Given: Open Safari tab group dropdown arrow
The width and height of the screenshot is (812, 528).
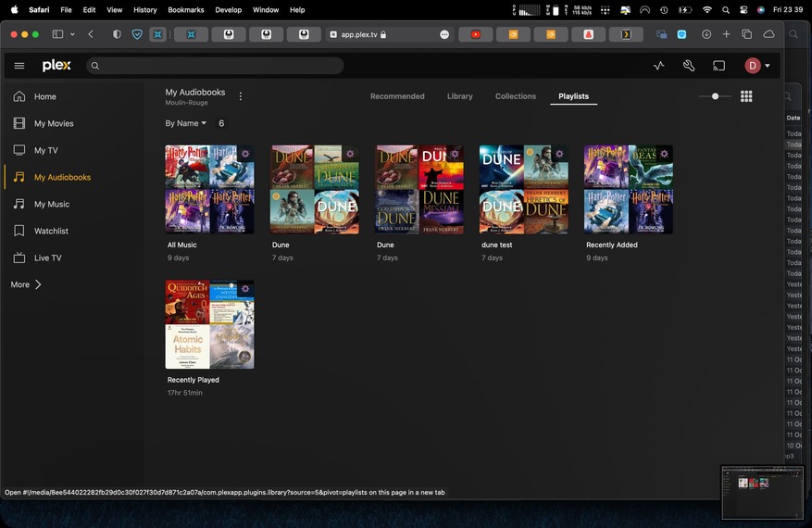Looking at the screenshot, I should pos(72,34).
